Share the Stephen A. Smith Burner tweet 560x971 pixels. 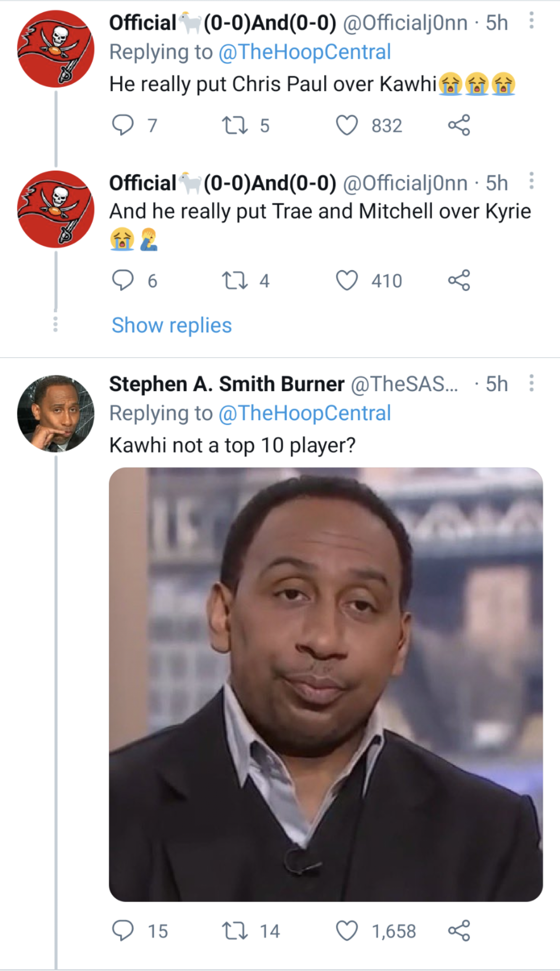click(x=459, y=931)
